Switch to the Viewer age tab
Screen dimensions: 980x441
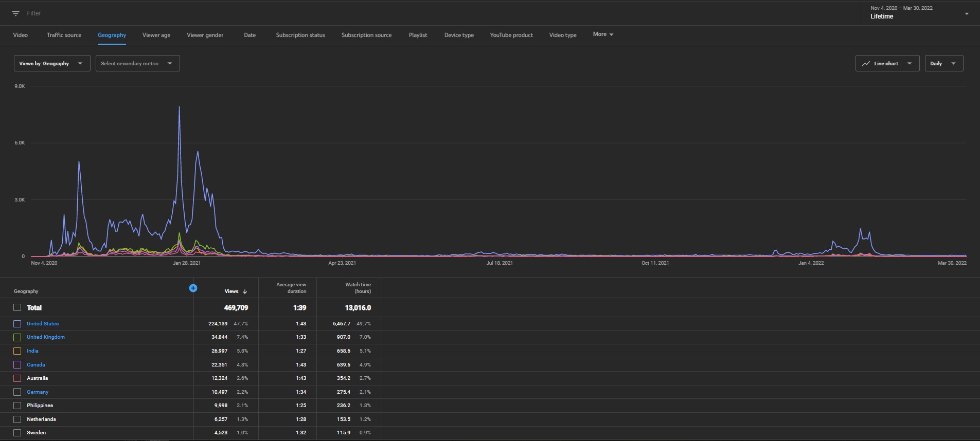156,35
